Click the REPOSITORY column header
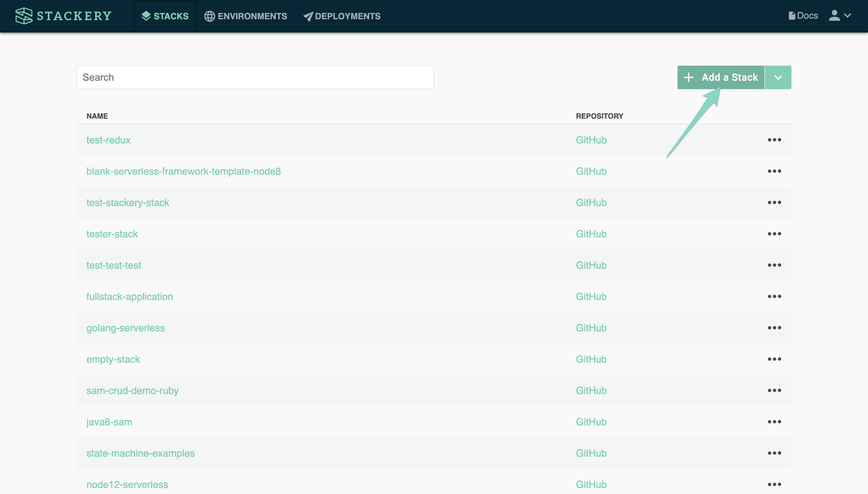Viewport: 868px width, 494px height. (599, 116)
